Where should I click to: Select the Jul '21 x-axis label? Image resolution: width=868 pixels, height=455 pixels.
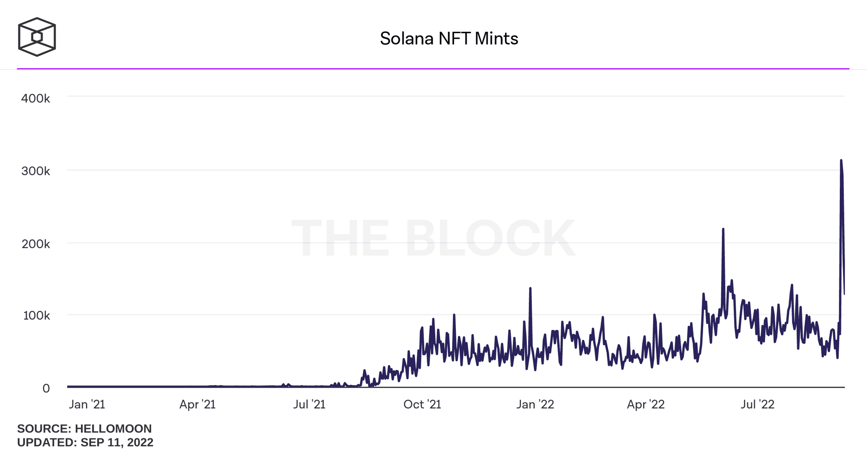click(x=309, y=404)
